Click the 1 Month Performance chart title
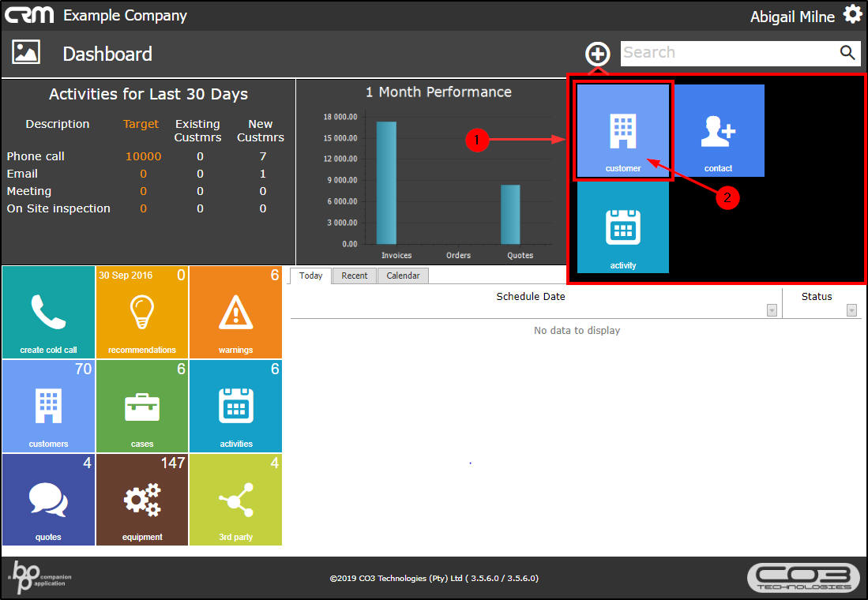Image resolution: width=868 pixels, height=600 pixels. [438, 92]
